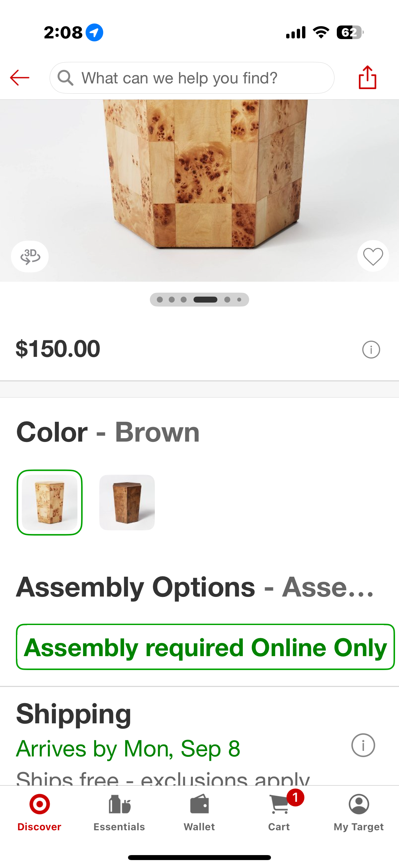
Task: Open the share icon
Action: click(367, 77)
